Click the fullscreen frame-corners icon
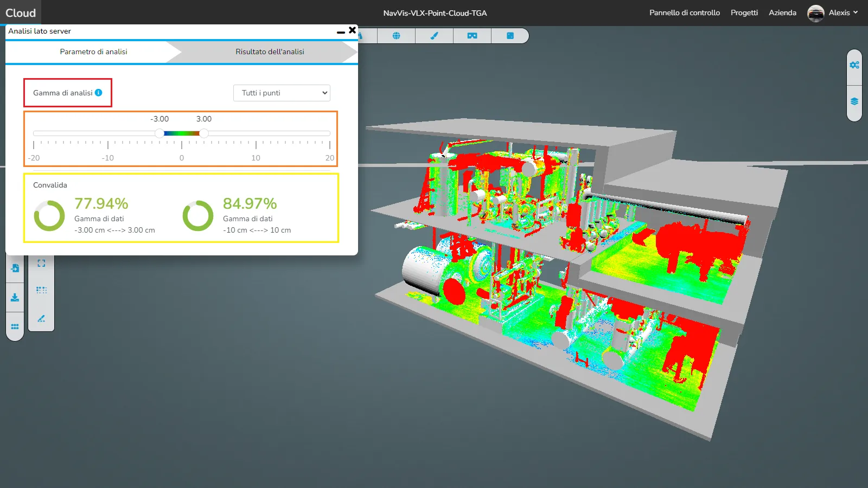Screen dimensions: 868x488 coord(41,264)
